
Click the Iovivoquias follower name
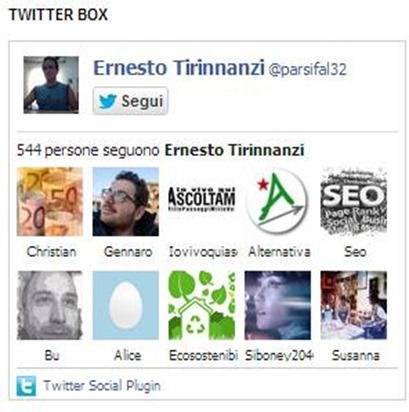(203, 251)
